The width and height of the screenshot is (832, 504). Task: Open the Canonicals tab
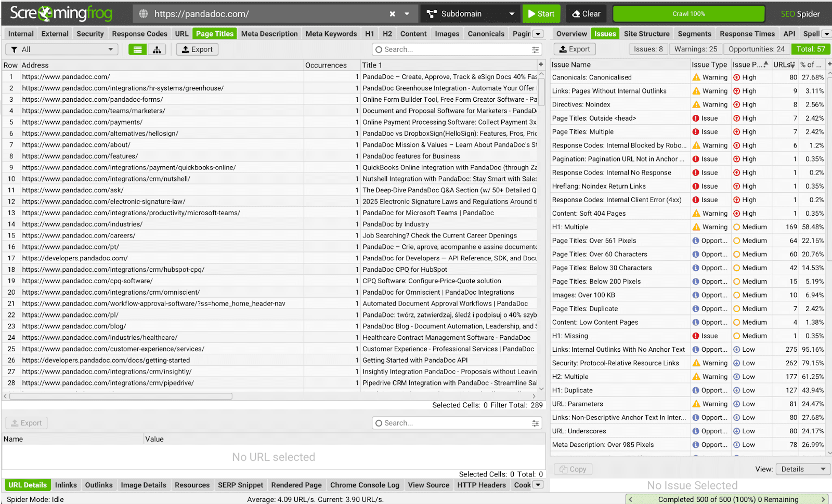click(486, 34)
